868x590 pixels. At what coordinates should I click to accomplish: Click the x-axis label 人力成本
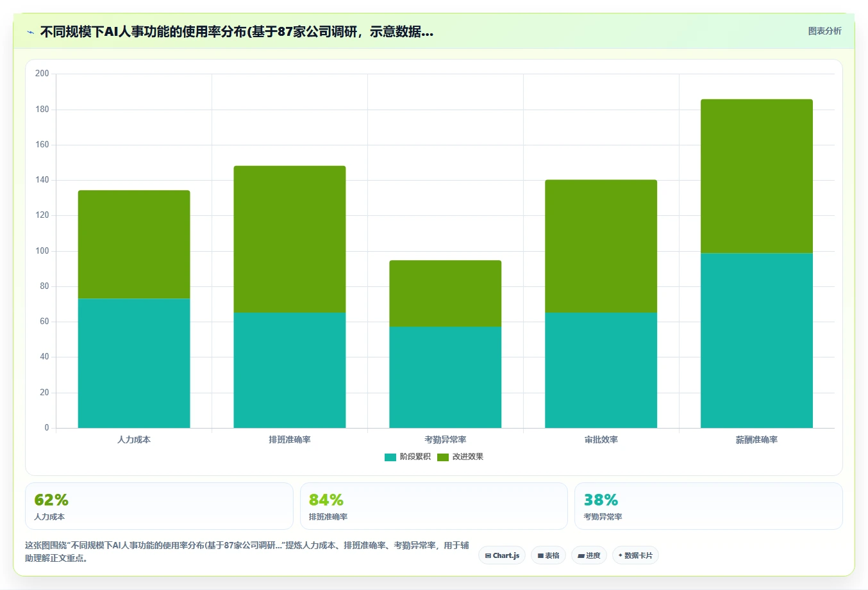pyautogui.click(x=134, y=439)
